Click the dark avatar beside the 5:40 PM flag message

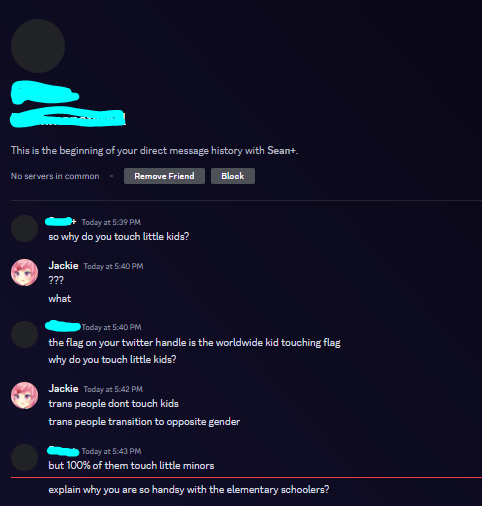25,334
